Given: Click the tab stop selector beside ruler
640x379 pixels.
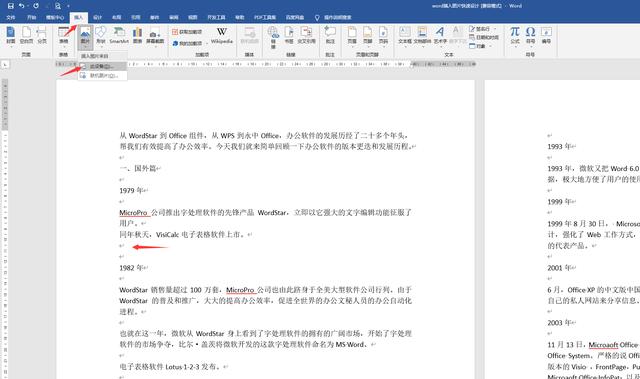Looking at the screenshot, I should click(5, 64).
